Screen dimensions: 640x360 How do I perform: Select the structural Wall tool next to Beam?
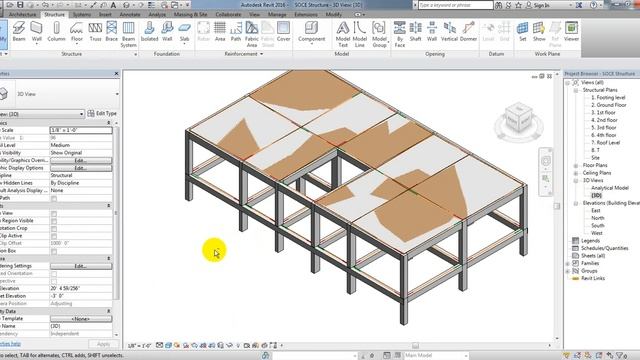tap(37, 32)
